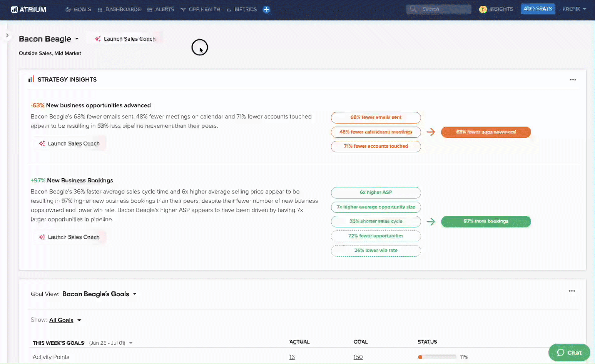Click the INSIGHTS notification badge icon
595x364 pixels.
click(483, 9)
